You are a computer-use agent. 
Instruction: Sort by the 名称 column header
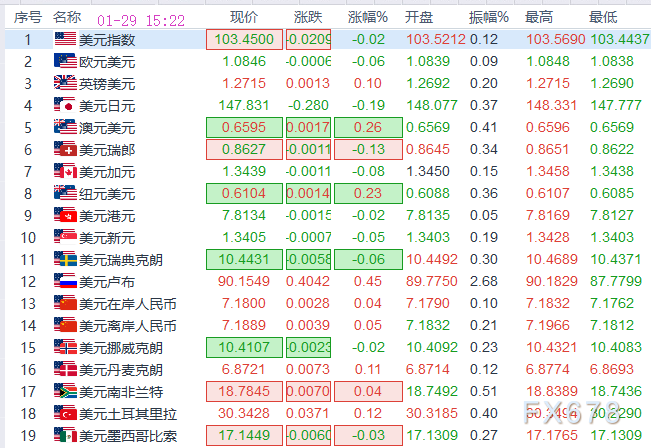click(x=67, y=17)
